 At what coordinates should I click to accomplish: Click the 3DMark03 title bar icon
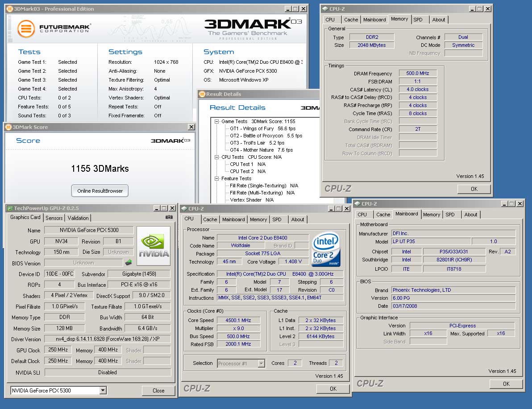[10, 9]
